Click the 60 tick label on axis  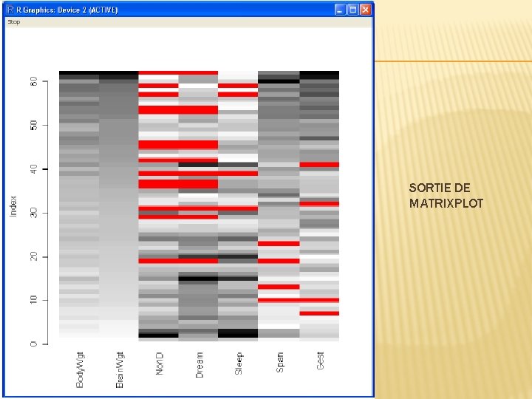[33, 81]
